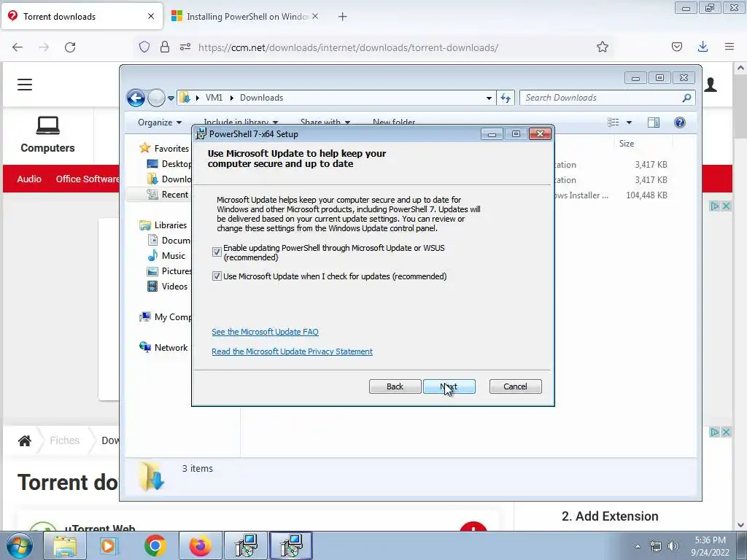Open the Windows Start button
The width and height of the screenshot is (747, 560).
pos(20,546)
